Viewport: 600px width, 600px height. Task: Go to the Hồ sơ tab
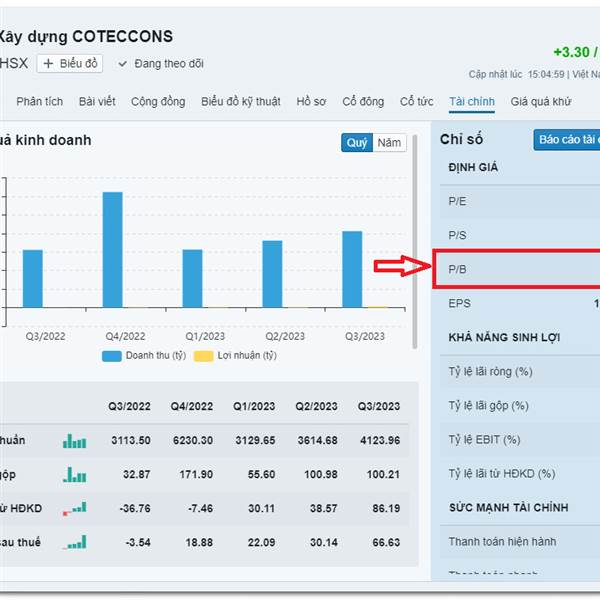(x=311, y=101)
